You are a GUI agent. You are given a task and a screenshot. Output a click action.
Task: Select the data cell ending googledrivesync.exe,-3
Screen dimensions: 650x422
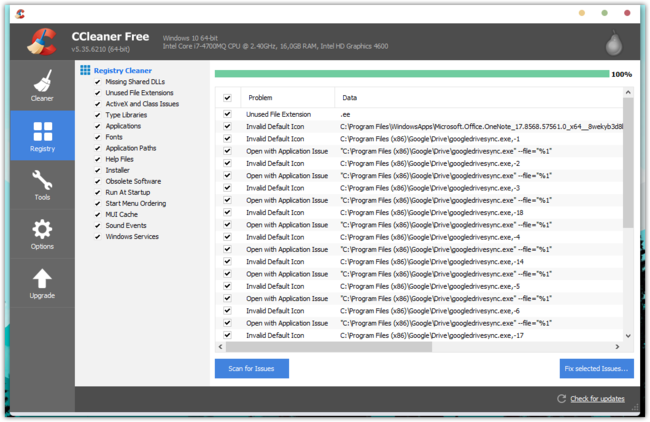430,188
